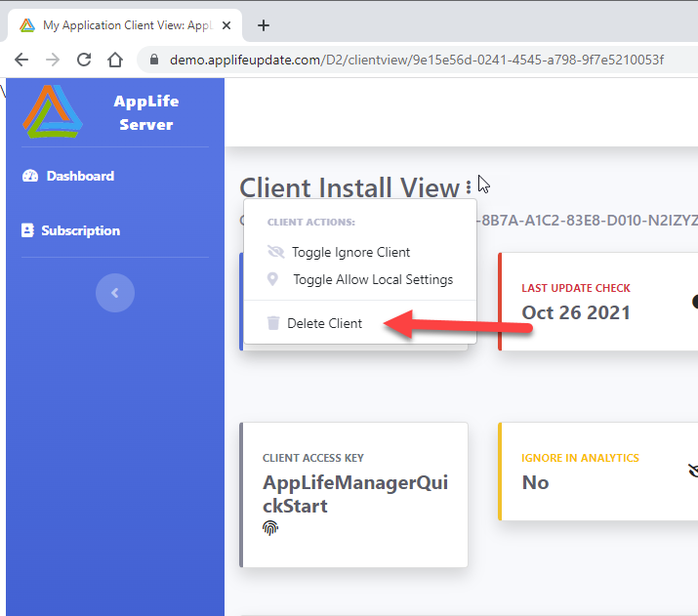Click the IGNORE IN ANALYTICS label
This screenshot has height=616, width=698.
[580, 458]
